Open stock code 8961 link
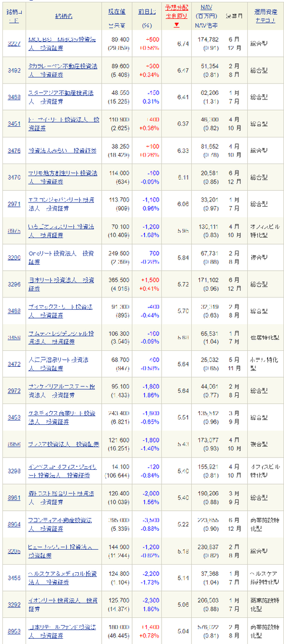This screenshot has width=284, height=644. (13, 498)
